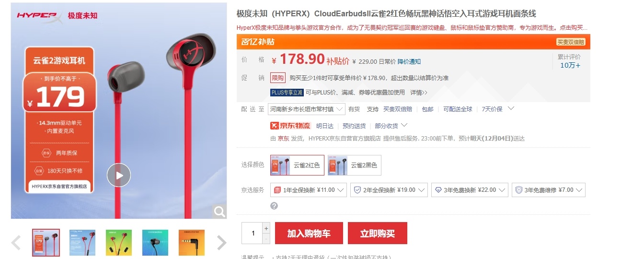The width and height of the screenshot is (644, 259).
Task: Play the product video
Action: pyautogui.click(x=119, y=175)
